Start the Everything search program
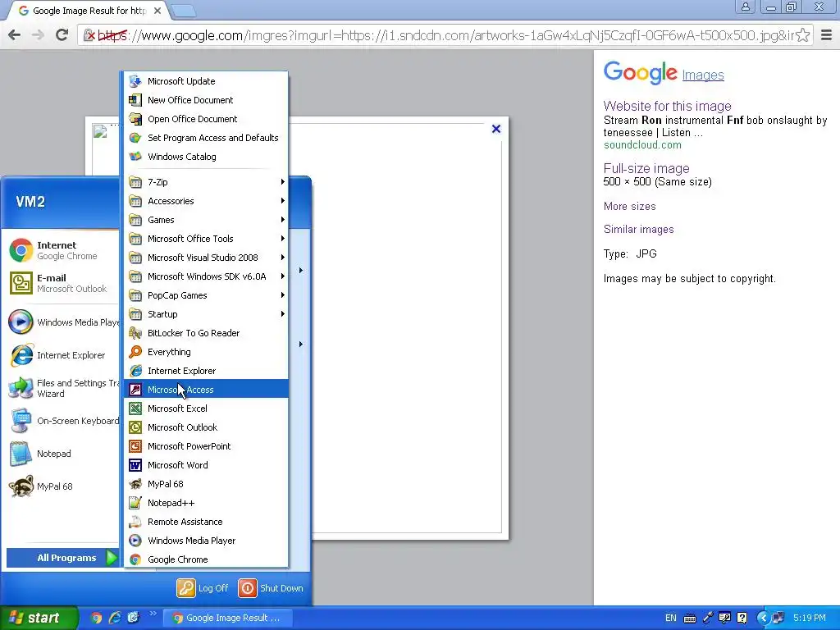This screenshot has width=840, height=630. pyautogui.click(x=206, y=351)
